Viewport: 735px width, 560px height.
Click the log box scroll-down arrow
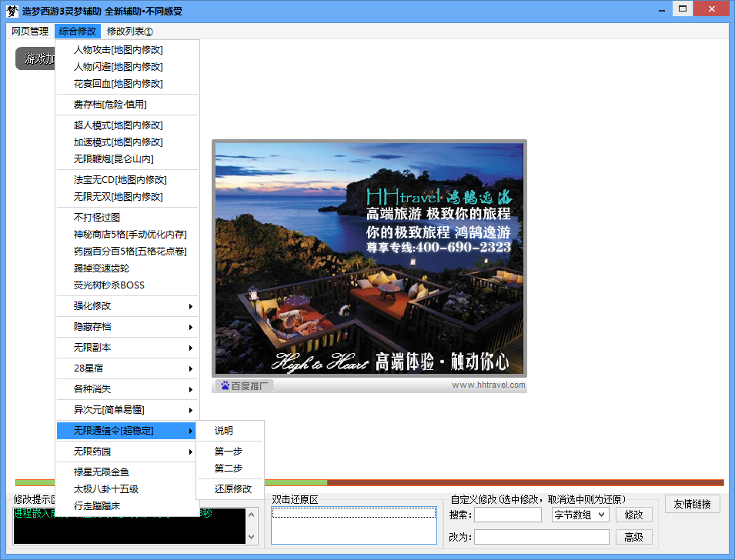tap(252, 538)
